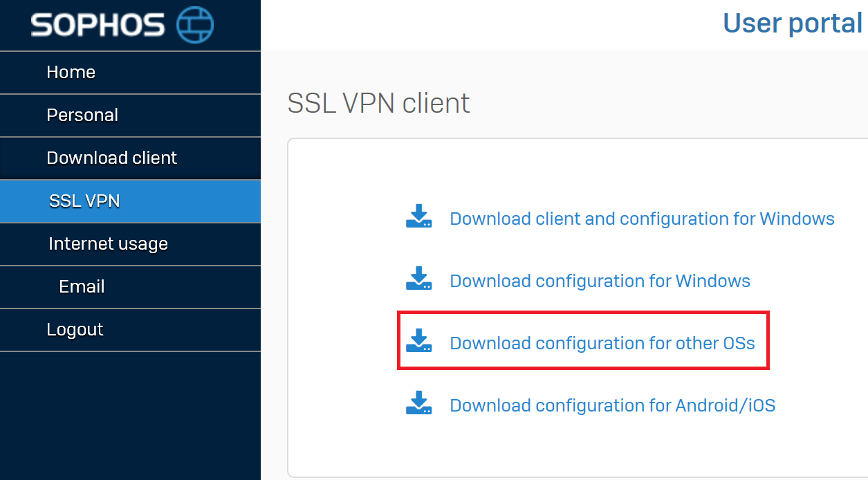Open the Personal menu item
Image resolution: width=868 pixels, height=480 pixels.
[82, 115]
